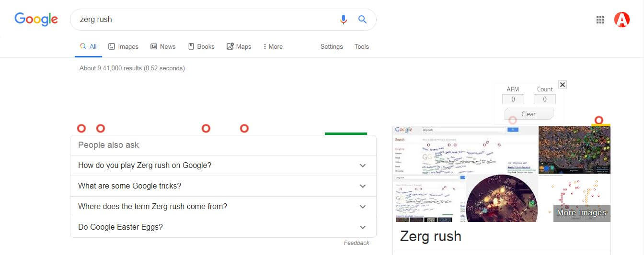Screen dimensions: 644x255
Task: Open the More search categories menu
Action: [273, 46]
